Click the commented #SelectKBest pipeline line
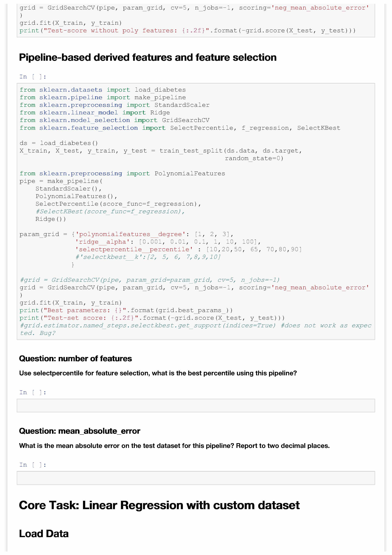Screen dimensions: 392x555 pos(110,211)
